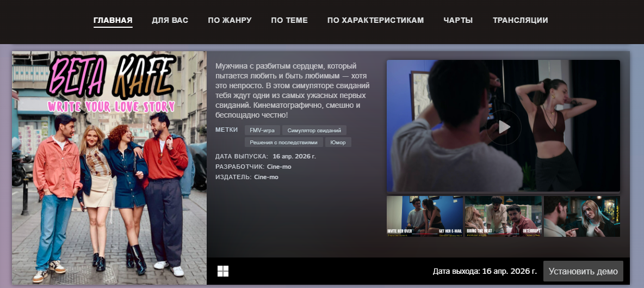The width and height of the screenshot is (644, 288).
Task: Open the ГЛАВНАЯ tab
Action: pyautogui.click(x=113, y=20)
